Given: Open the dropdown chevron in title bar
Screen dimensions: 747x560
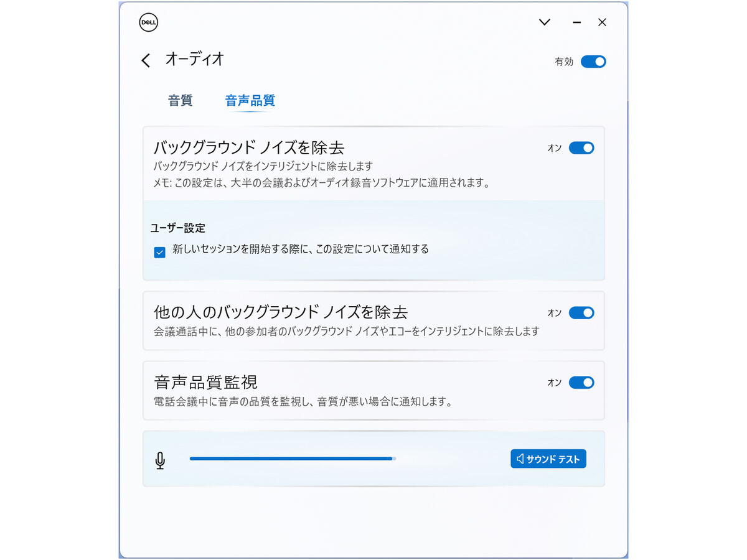Looking at the screenshot, I should point(545,22).
